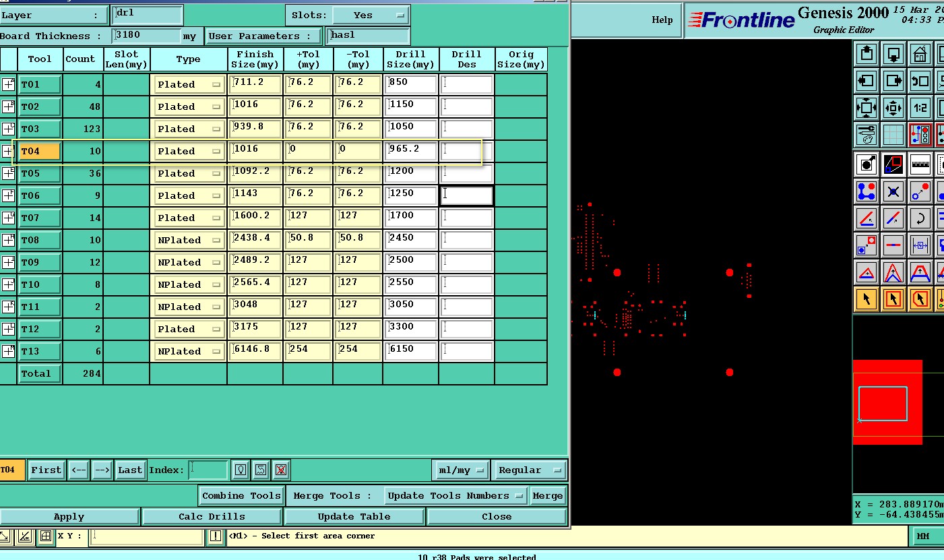This screenshot has width=944, height=560.
Task: Click the exclamation mark status icon
Action: tap(216, 536)
